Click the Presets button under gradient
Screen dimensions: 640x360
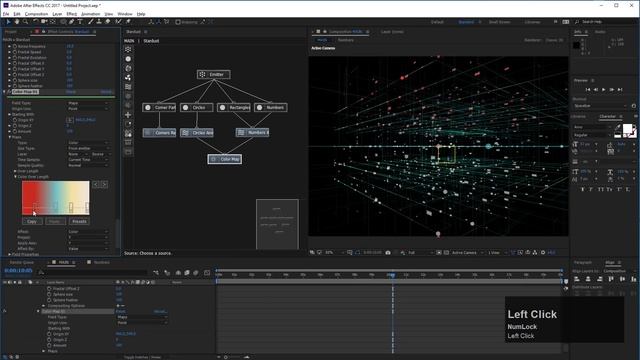(x=79, y=221)
